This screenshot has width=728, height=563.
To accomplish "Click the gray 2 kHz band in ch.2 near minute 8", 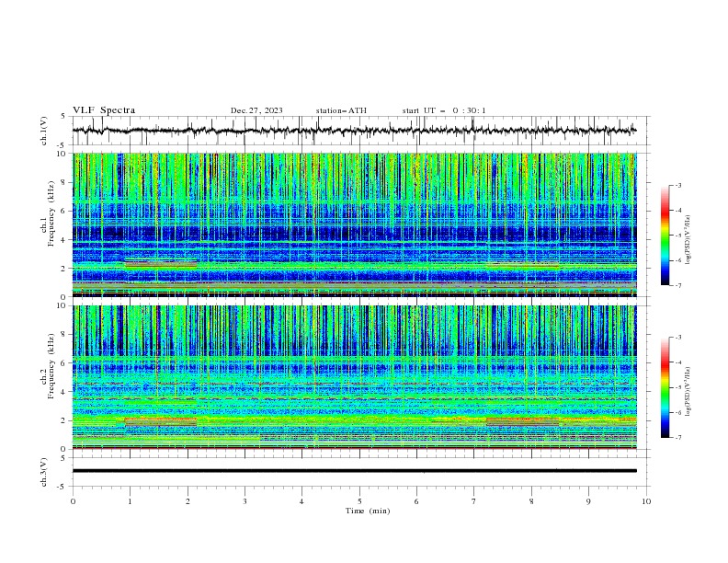I will coord(522,421).
